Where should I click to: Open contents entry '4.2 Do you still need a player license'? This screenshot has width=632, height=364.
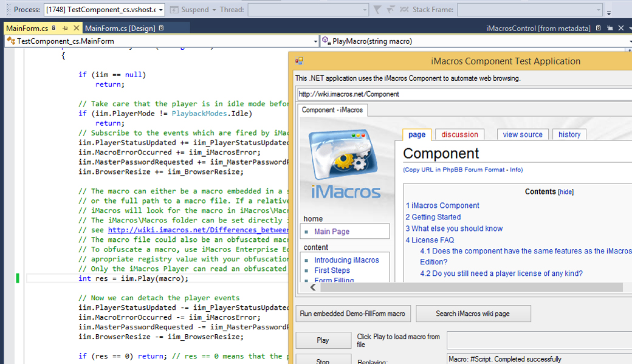tap(501, 273)
